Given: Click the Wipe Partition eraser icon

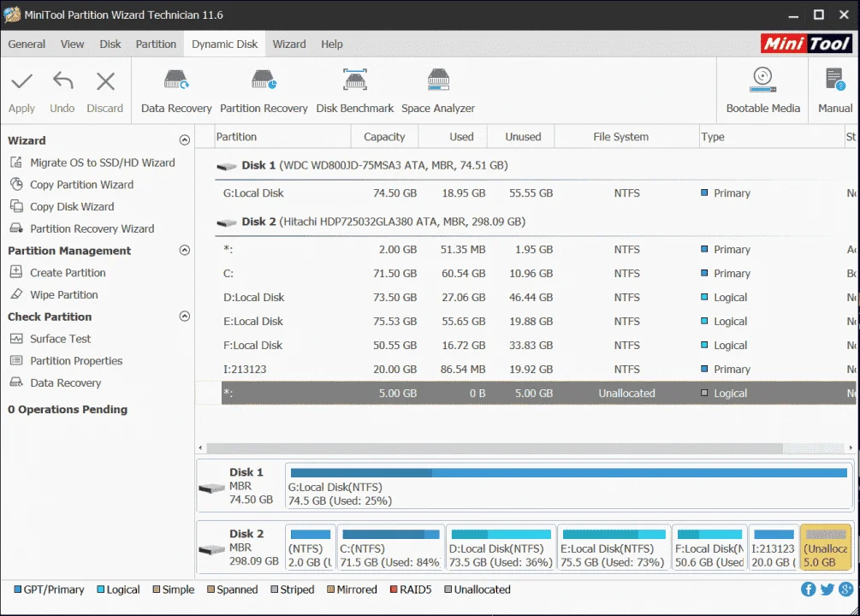Looking at the screenshot, I should pos(16,294).
